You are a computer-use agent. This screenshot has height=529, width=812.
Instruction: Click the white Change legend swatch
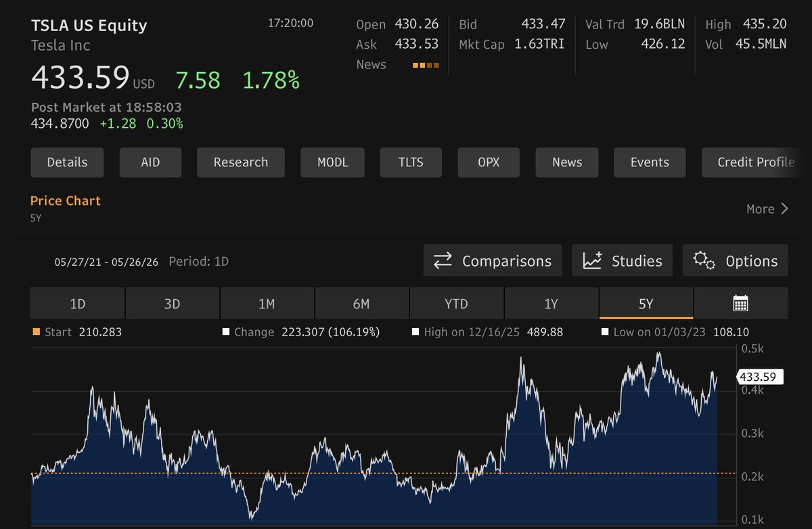coord(226,332)
